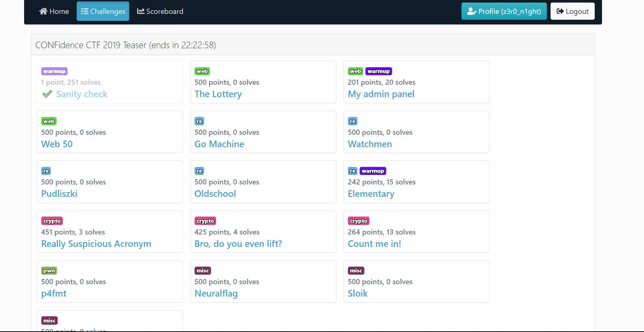Click the Scoreboard chart icon
Screen dimensions: 644x332
[x=141, y=11]
